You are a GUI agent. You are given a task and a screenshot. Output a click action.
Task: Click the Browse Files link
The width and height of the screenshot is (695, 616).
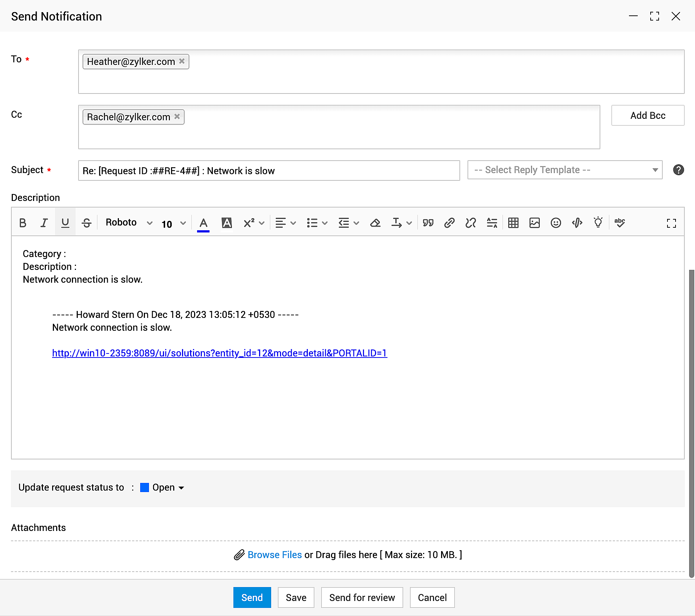point(274,555)
